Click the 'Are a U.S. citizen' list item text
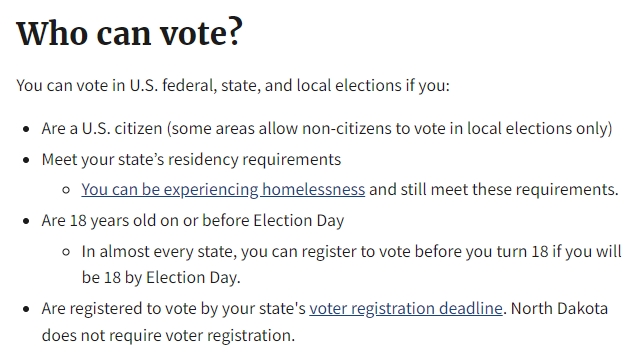 point(327,129)
